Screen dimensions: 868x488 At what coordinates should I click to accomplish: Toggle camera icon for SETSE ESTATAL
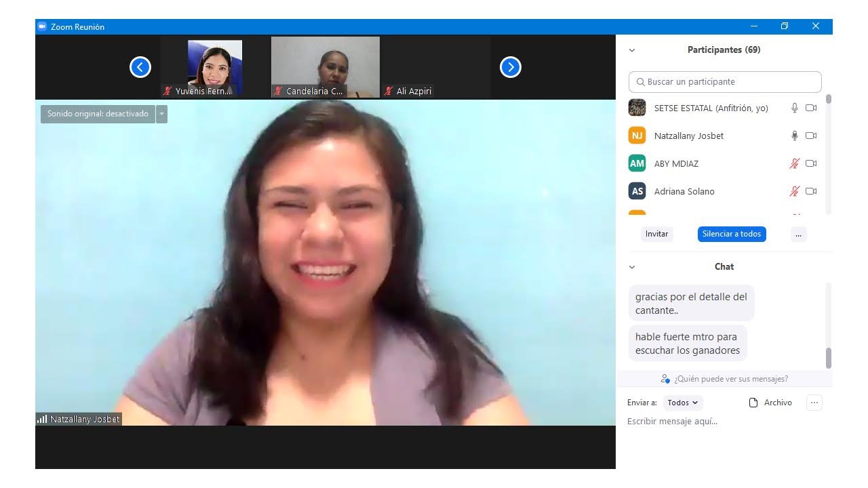pos(811,108)
